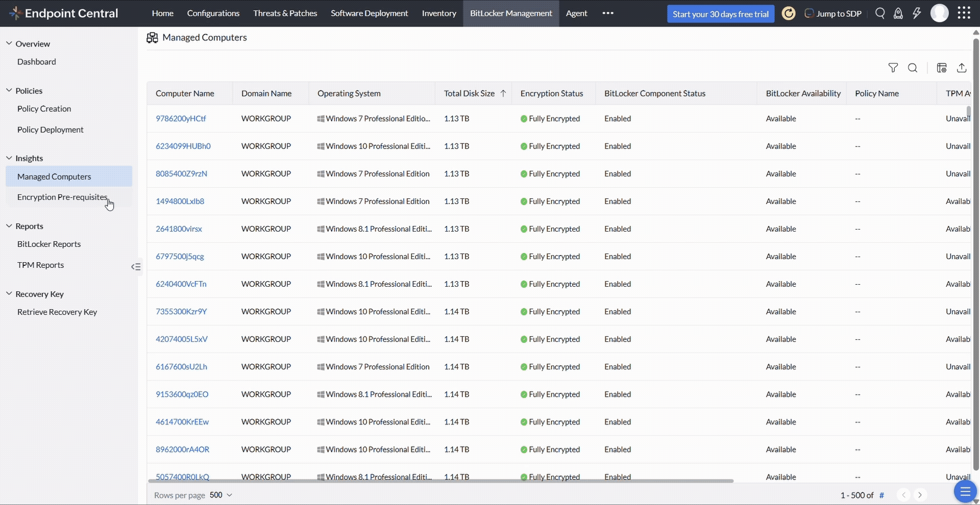Go to the previous page of results
This screenshot has width=980, height=505.
[x=903, y=495]
